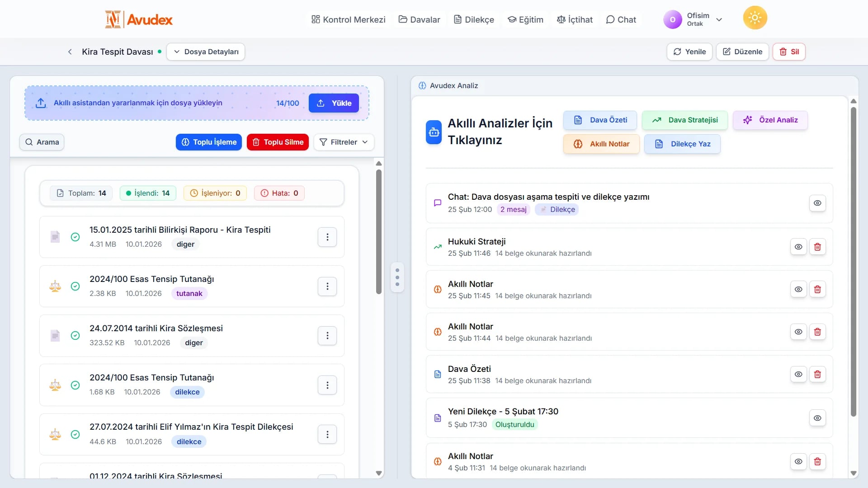View the Chat Dava dosyası entry with eye icon
Image resolution: width=868 pixels, height=488 pixels.
817,203
